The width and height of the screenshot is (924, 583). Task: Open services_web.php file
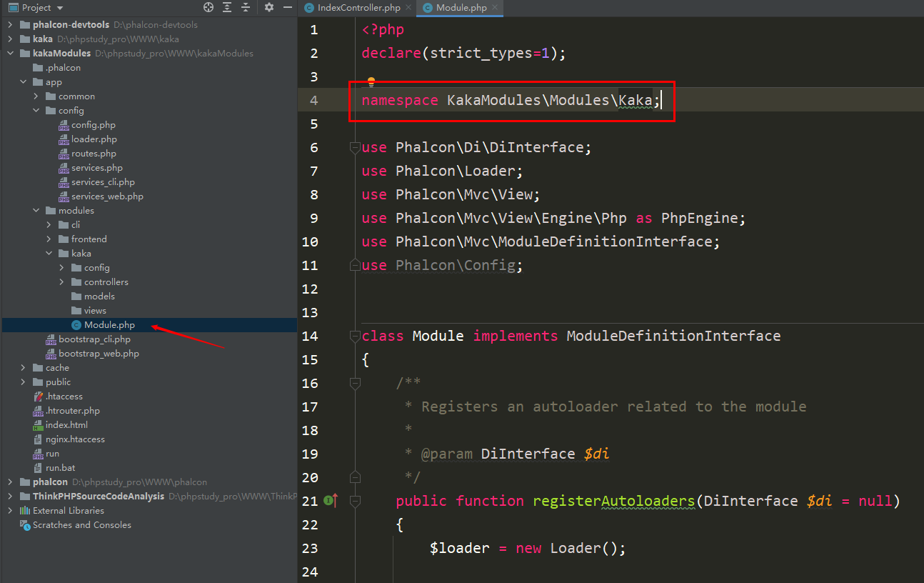(x=107, y=196)
